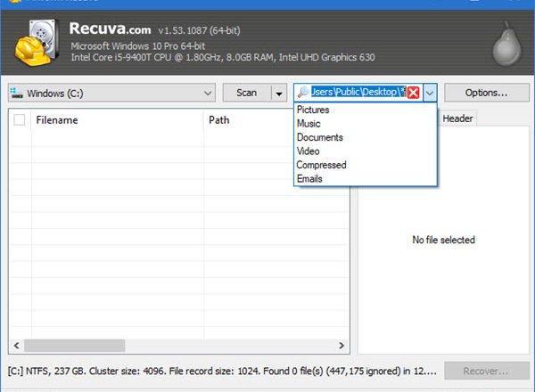Open the Windows (C:) drive dropdown
Screen dimensions: 535x392
click(112, 93)
